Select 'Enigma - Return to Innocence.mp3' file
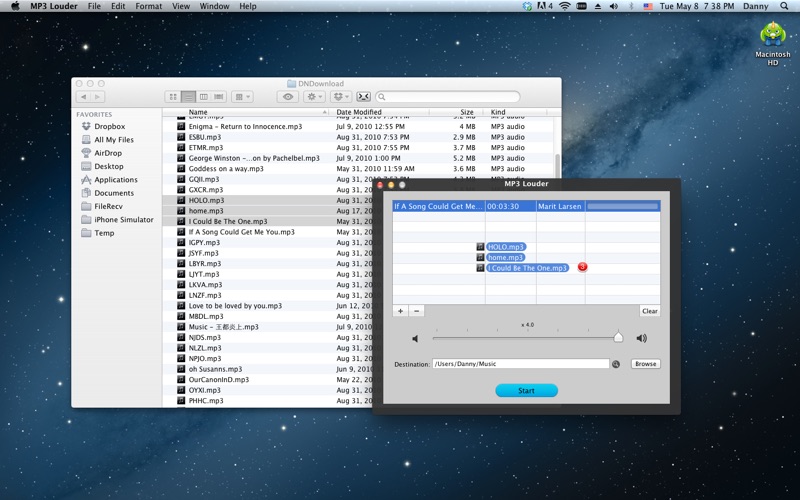The image size is (800, 500). (x=245, y=126)
